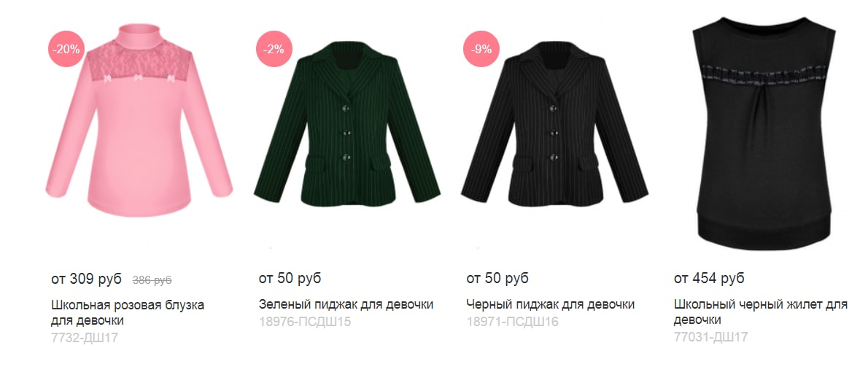Click the crossed-out old price 386 руб
The width and height of the screenshot is (868, 367).
[x=152, y=280]
